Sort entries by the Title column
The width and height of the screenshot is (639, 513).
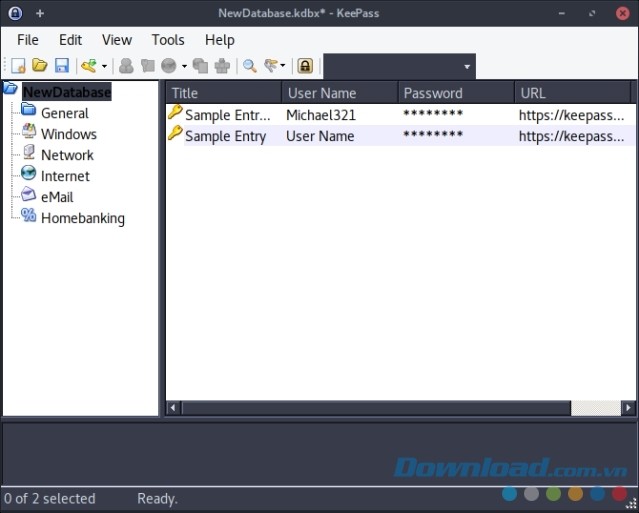tap(224, 93)
